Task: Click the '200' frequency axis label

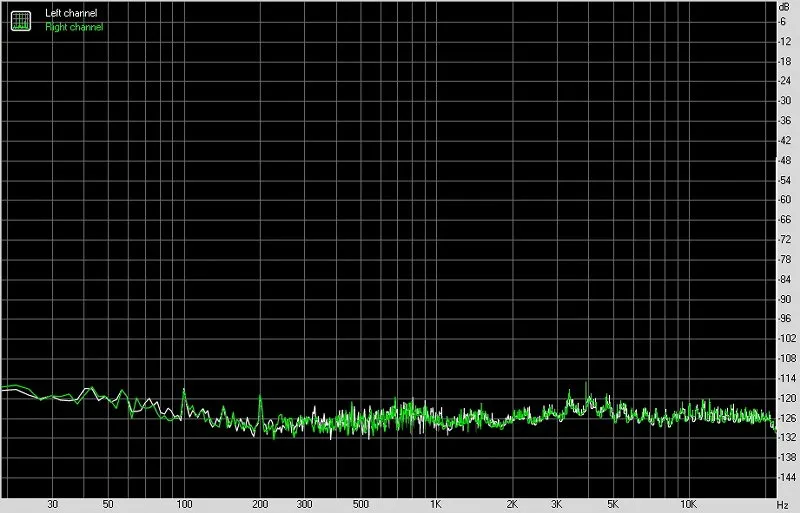Action: pos(260,504)
